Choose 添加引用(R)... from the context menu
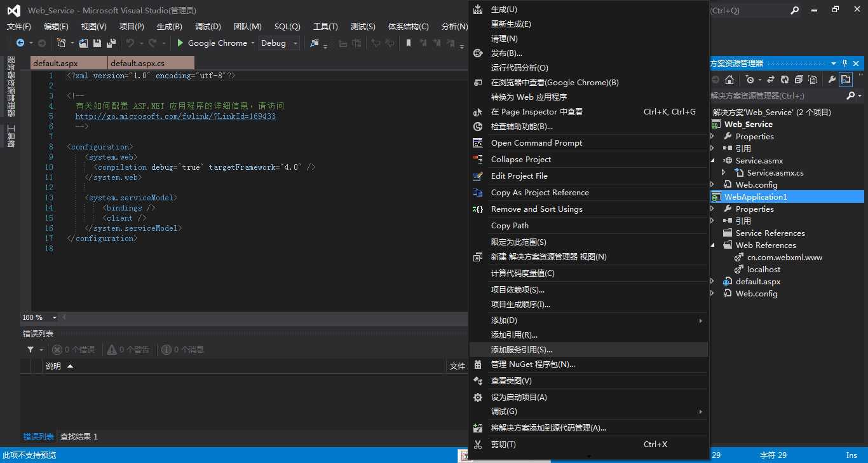This screenshot has height=463, width=868. pos(588,335)
